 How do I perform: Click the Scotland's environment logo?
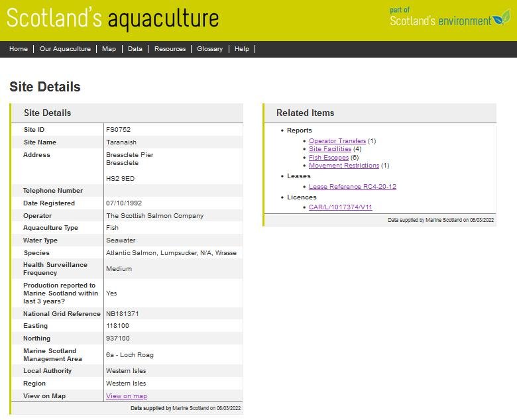(449, 18)
